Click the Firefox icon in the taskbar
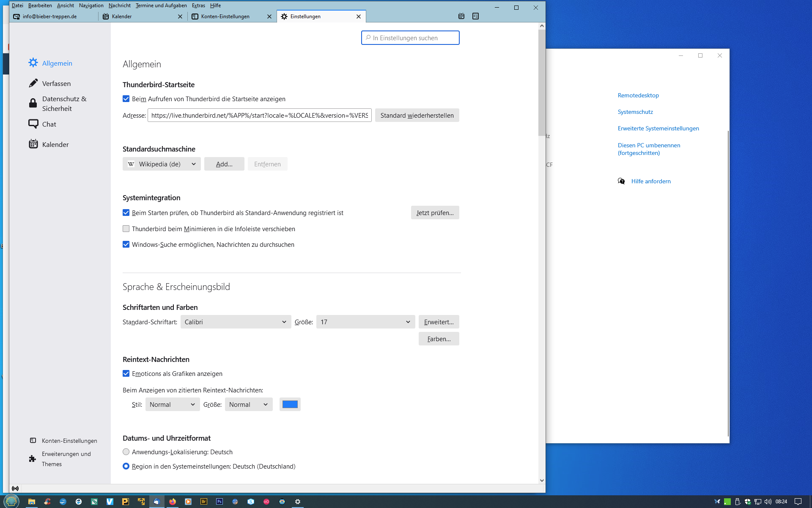Viewport: 812px width, 508px height. click(x=173, y=502)
